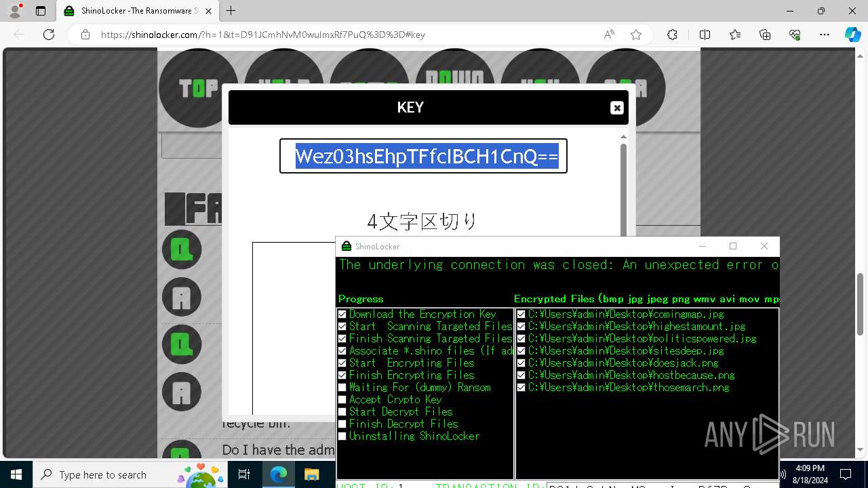Toggle highestamount.jpg encrypted file checkbox
The image size is (868, 488).
point(521,326)
